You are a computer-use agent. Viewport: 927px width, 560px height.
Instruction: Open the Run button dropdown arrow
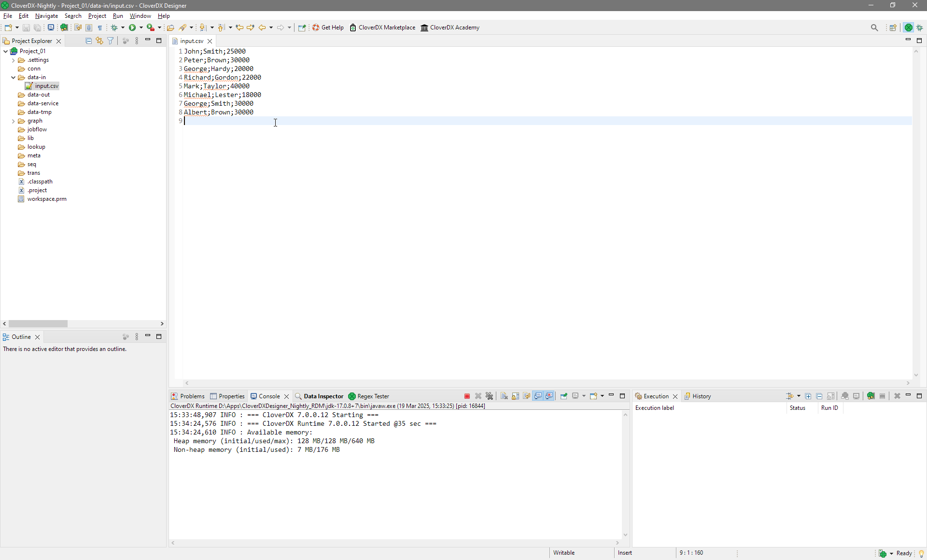coord(141,28)
